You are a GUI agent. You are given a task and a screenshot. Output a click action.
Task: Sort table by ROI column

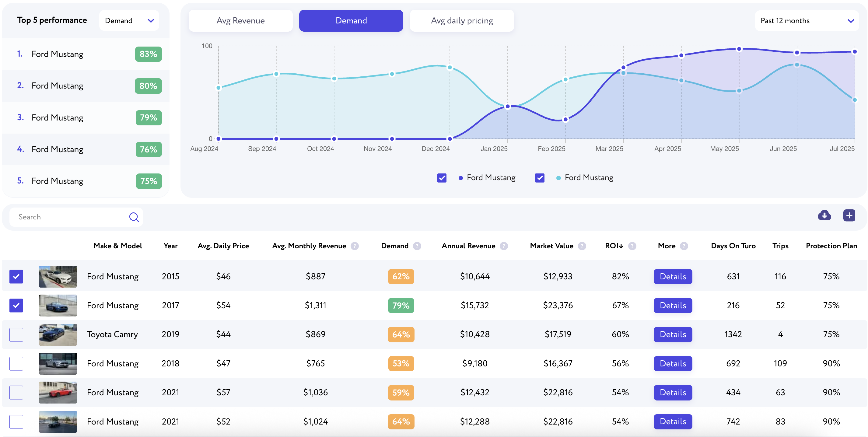(614, 246)
